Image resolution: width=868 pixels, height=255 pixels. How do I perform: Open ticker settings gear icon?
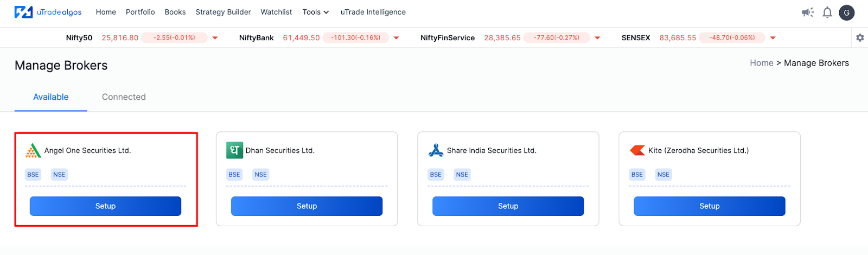[860, 37]
